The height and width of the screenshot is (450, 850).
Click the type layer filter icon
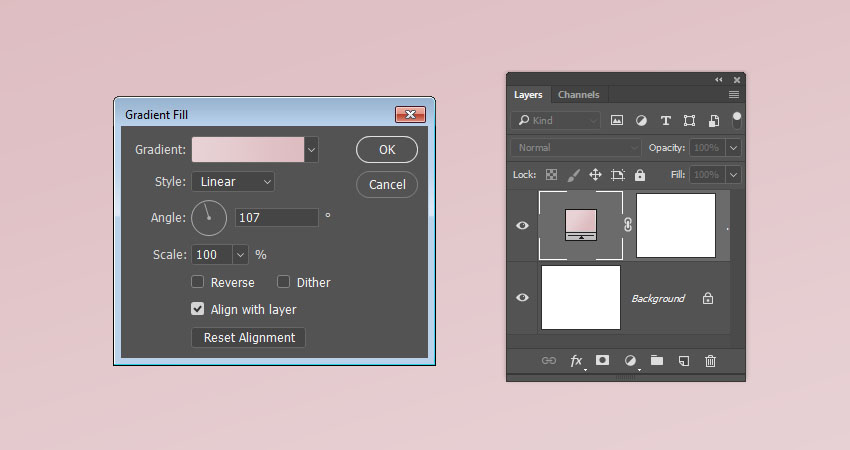(665, 120)
